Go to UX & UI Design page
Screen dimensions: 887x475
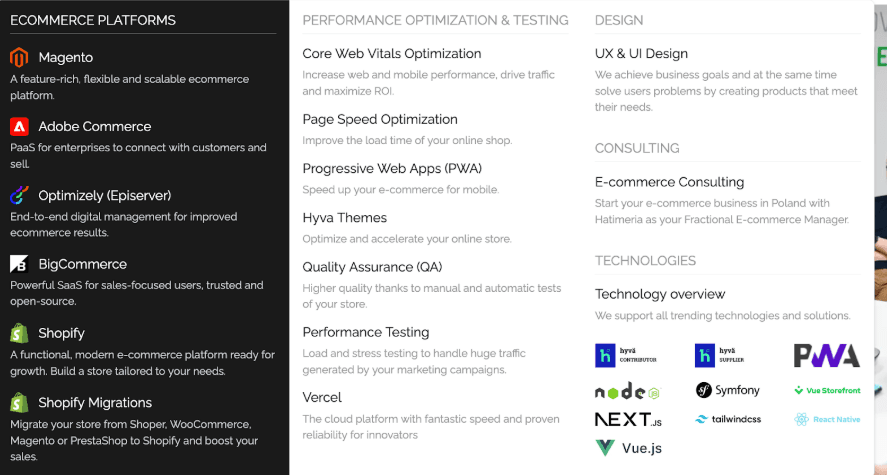641,54
